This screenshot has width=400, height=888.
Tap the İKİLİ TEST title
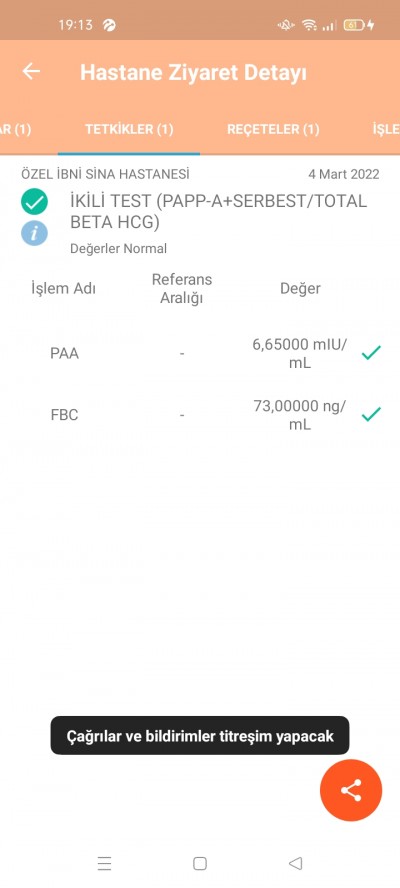tap(218, 211)
